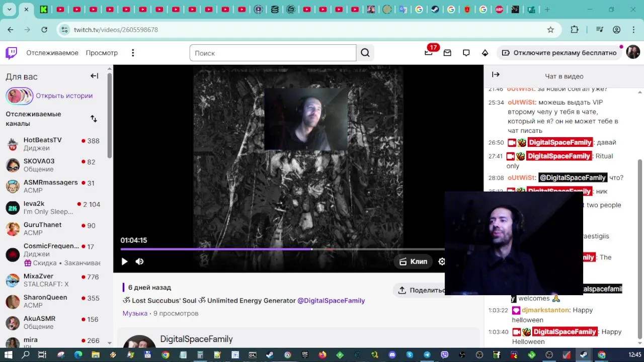
Task: Open the Twitch whispers mail icon
Action: point(447,53)
